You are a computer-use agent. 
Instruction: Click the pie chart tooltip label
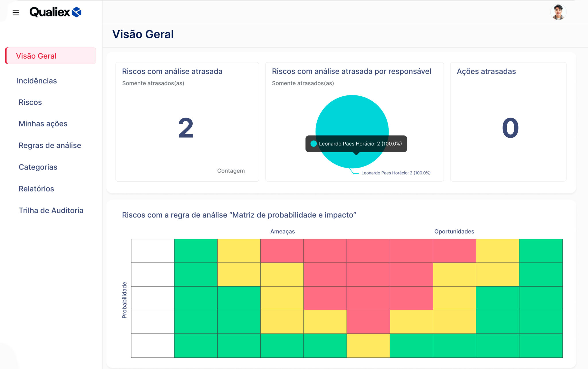point(360,144)
